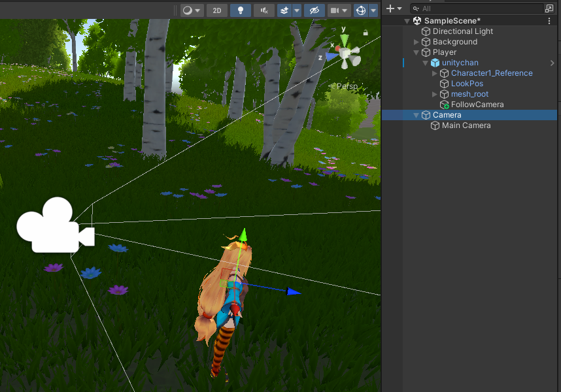Select Player object in hierarchy

445,52
